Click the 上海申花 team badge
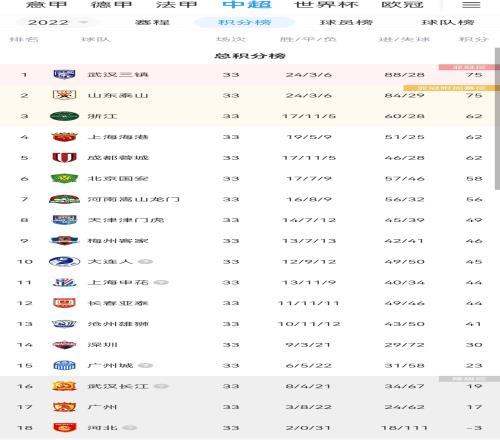Image resolution: width=500 pixels, height=440 pixels. click(64, 282)
